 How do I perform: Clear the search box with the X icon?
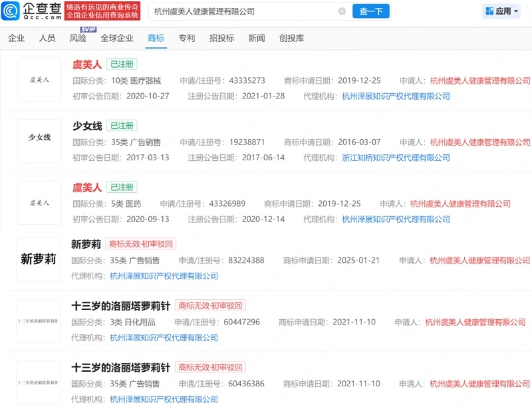pyautogui.click(x=342, y=11)
